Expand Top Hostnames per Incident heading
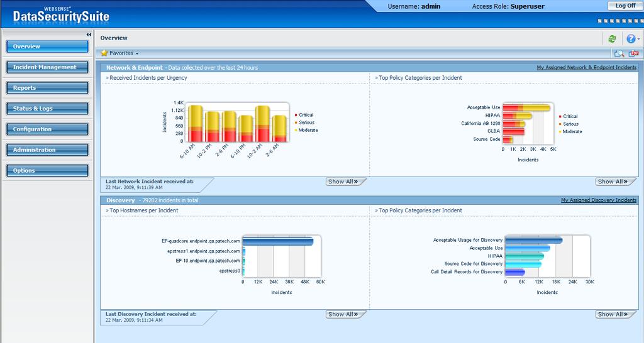Viewport: 644px width, 343px height. click(142, 210)
